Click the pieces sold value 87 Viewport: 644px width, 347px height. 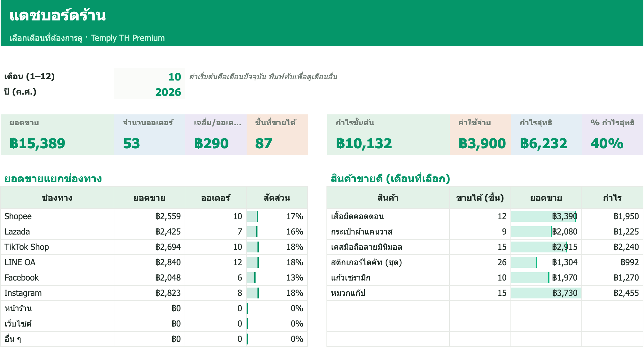click(x=264, y=143)
